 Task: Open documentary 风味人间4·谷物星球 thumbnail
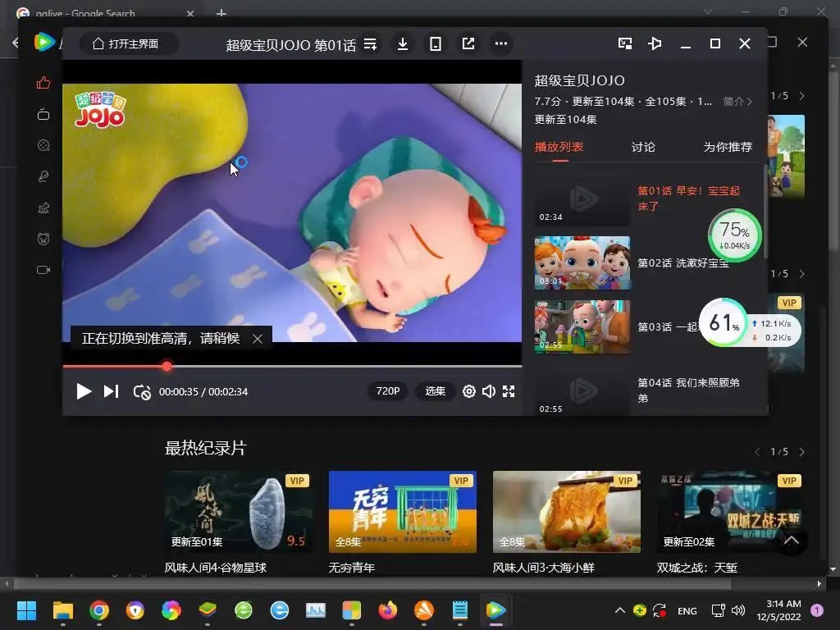pos(238,512)
